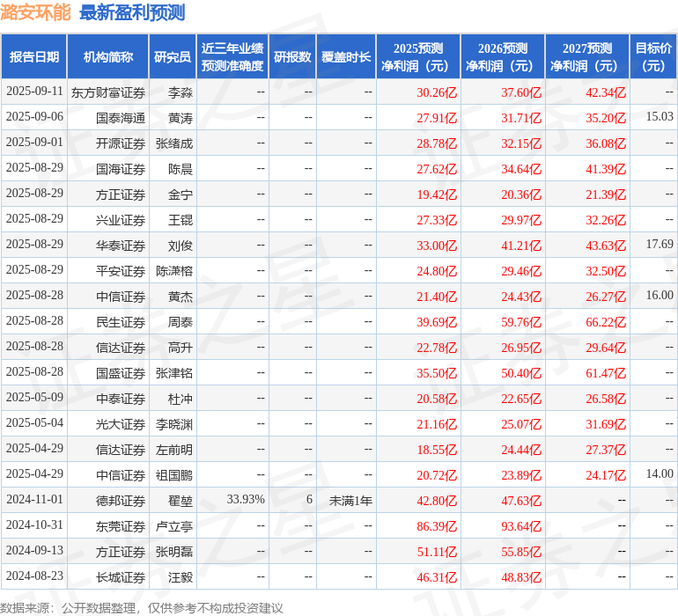Click the 潞安环能 stock name title
This screenshot has width=678, height=616.
[36, 13]
